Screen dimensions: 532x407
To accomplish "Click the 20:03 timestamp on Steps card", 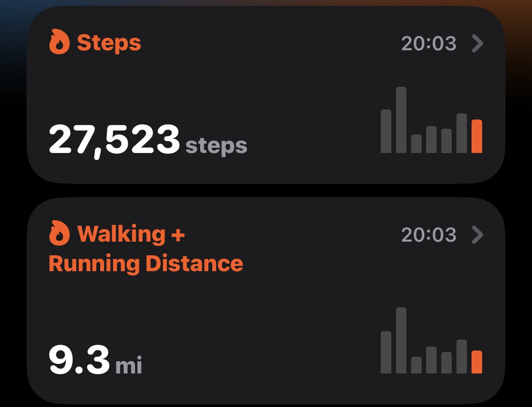I will coord(428,44).
